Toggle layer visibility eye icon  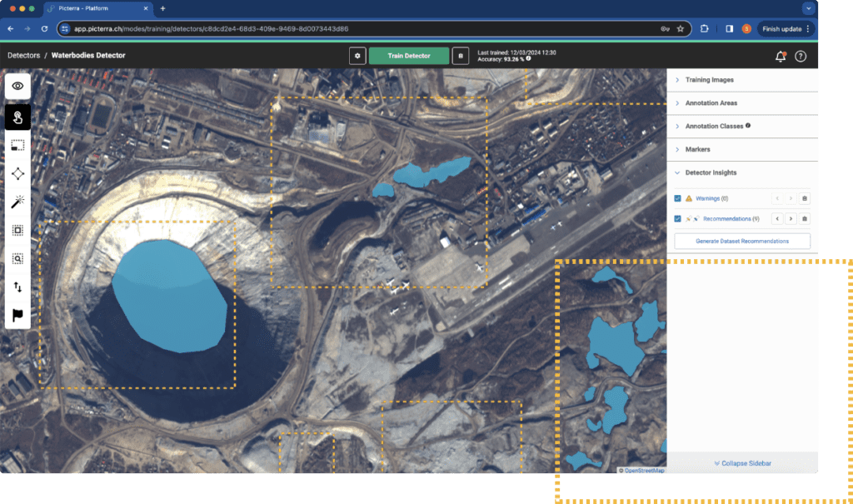click(17, 86)
